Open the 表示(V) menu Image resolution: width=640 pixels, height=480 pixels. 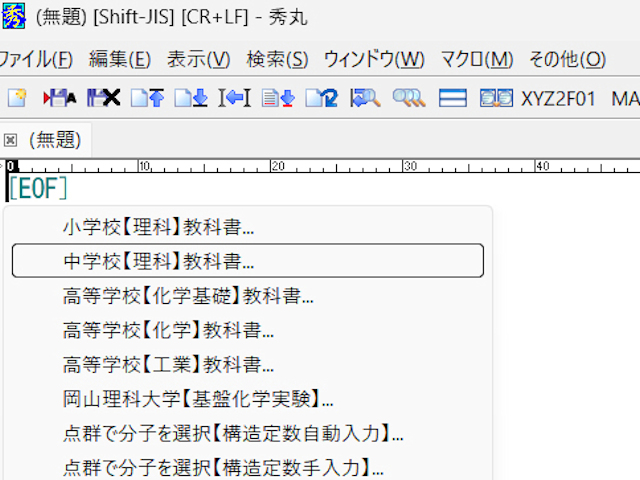198,59
